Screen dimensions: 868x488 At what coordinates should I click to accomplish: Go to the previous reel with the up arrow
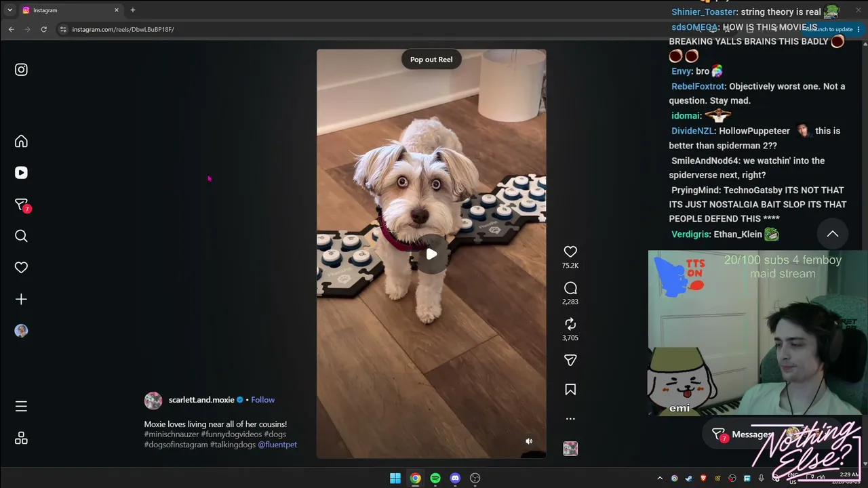tap(833, 235)
